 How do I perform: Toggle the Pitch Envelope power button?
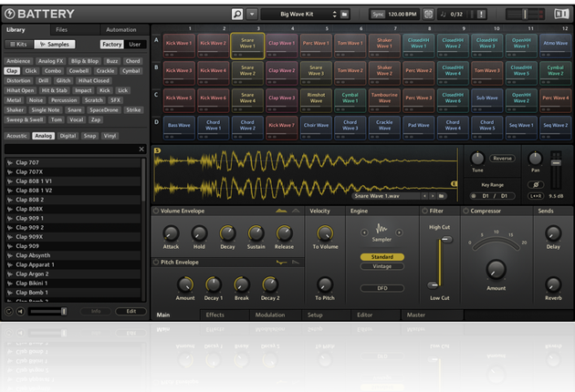click(x=156, y=262)
